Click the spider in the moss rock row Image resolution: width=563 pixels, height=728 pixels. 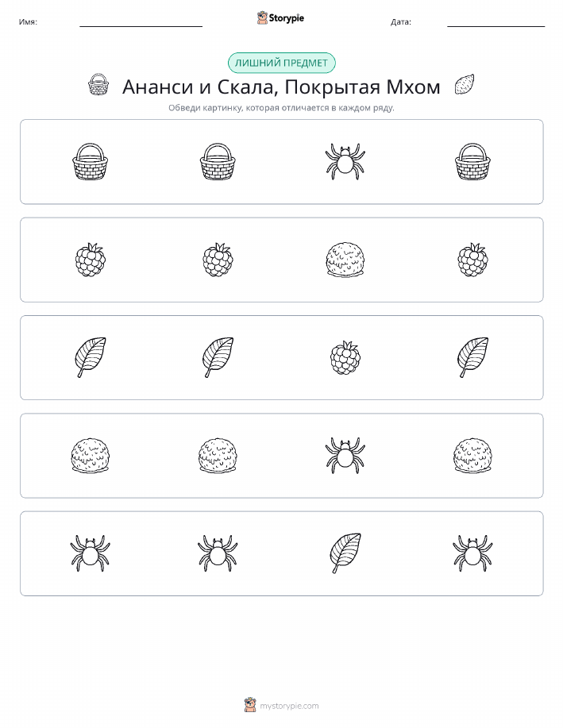(345, 456)
